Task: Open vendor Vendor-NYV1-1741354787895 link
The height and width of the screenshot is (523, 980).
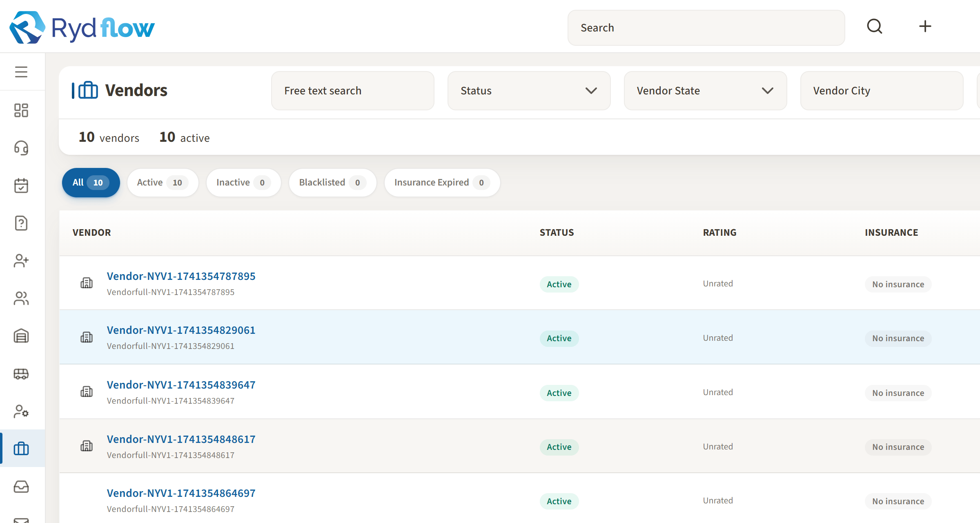Action: point(181,276)
